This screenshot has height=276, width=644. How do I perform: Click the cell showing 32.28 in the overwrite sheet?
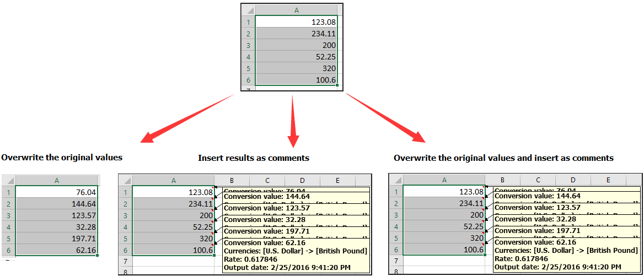[x=57, y=226]
